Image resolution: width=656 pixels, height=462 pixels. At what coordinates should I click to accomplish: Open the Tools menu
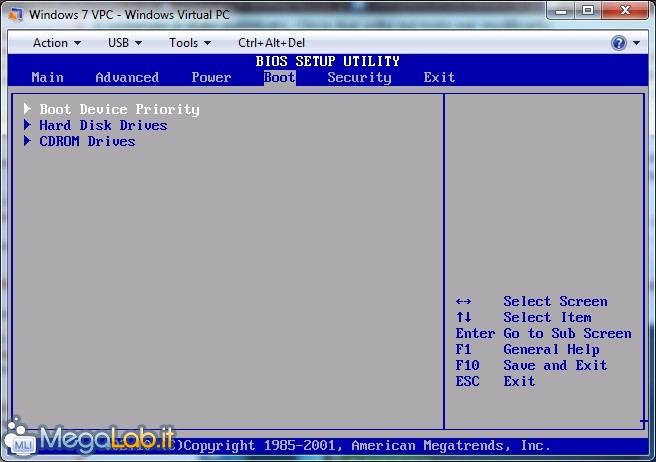[190, 43]
